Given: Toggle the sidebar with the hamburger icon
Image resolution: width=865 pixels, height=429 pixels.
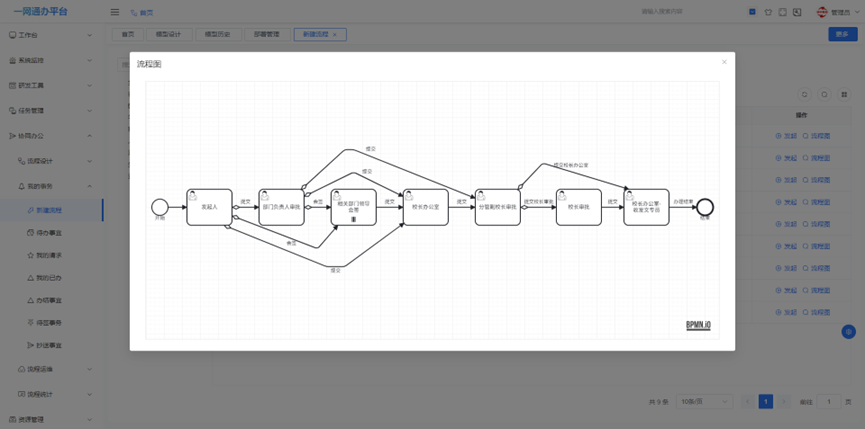Looking at the screenshot, I should coord(115,12).
